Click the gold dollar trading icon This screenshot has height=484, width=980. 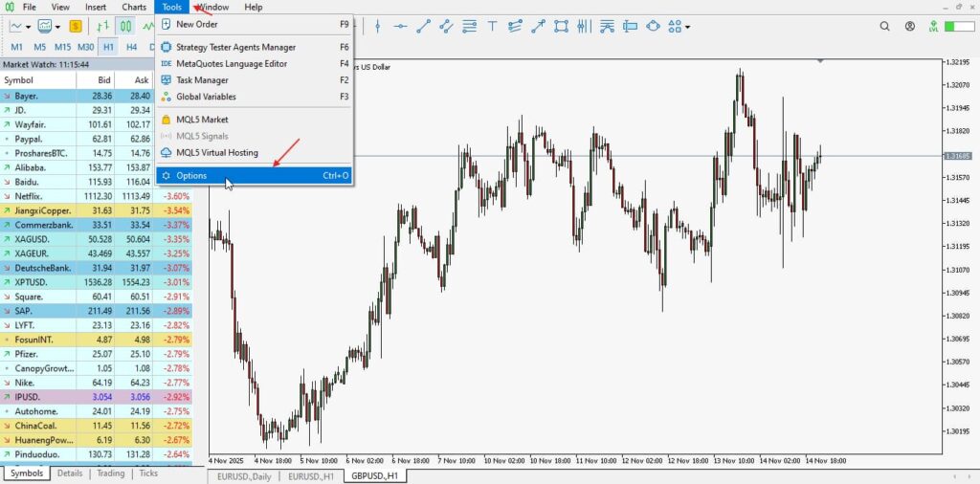point(75,26)
